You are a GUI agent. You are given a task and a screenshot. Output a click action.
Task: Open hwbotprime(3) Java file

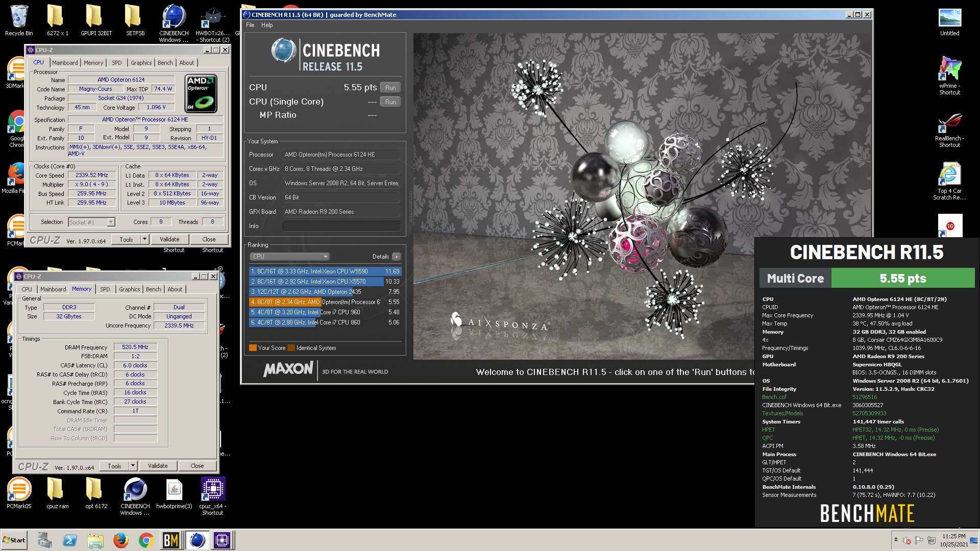(174, 493)
